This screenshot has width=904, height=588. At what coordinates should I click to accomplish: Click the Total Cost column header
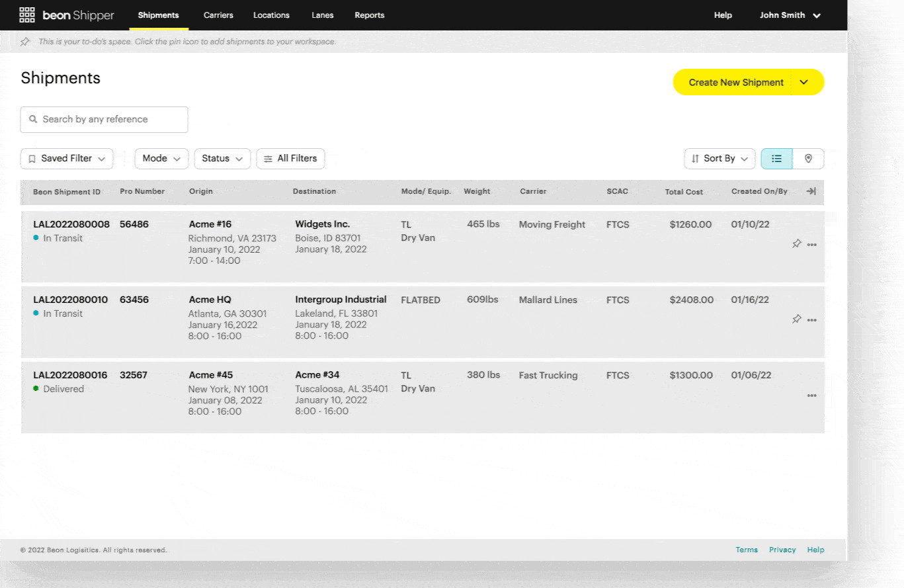tap(684, 192)
